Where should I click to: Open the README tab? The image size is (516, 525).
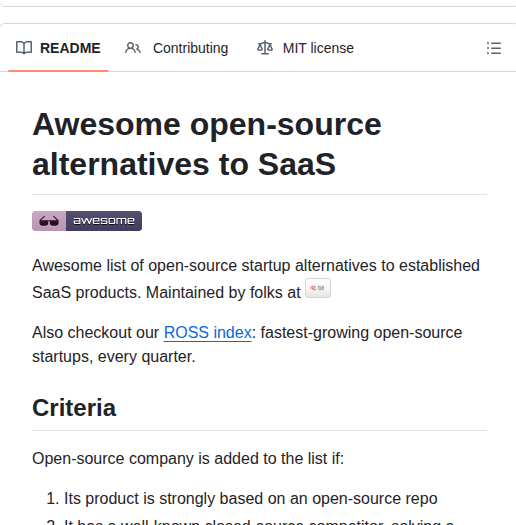58,48
